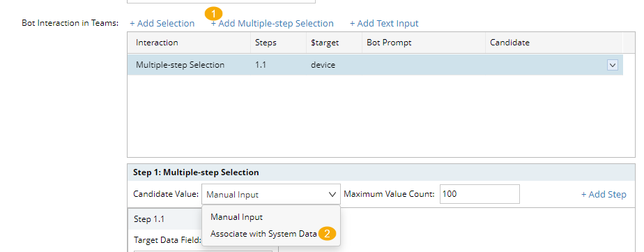Open the row dropdown arrow in Candidate column

coord(613,65)
